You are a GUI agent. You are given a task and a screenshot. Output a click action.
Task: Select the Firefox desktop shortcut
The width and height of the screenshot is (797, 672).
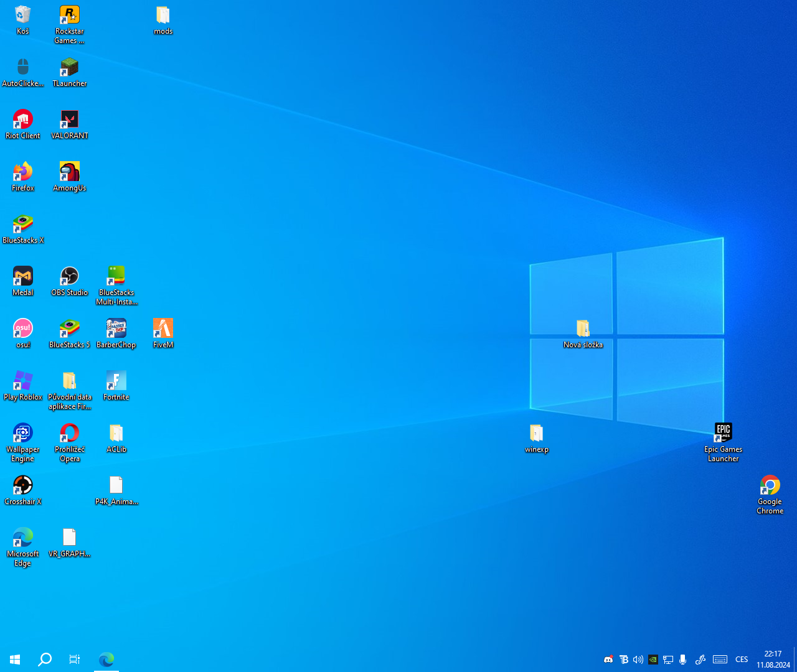[23, 177]
